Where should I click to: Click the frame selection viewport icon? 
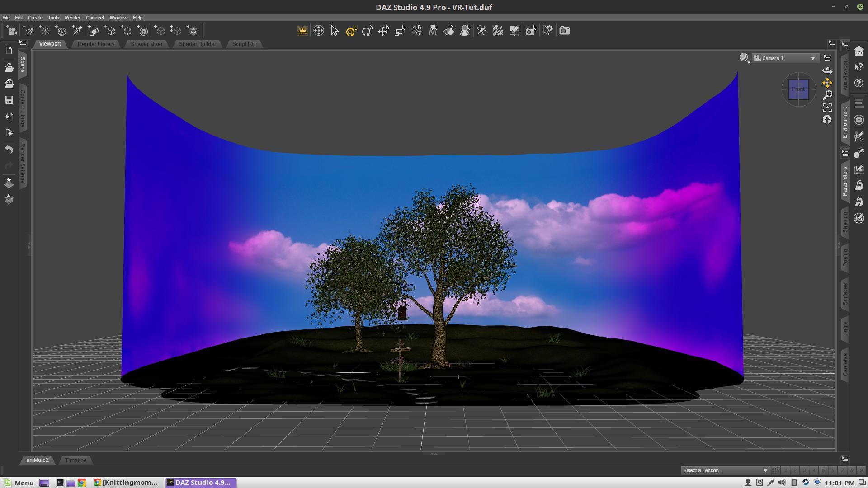(827, 108)
